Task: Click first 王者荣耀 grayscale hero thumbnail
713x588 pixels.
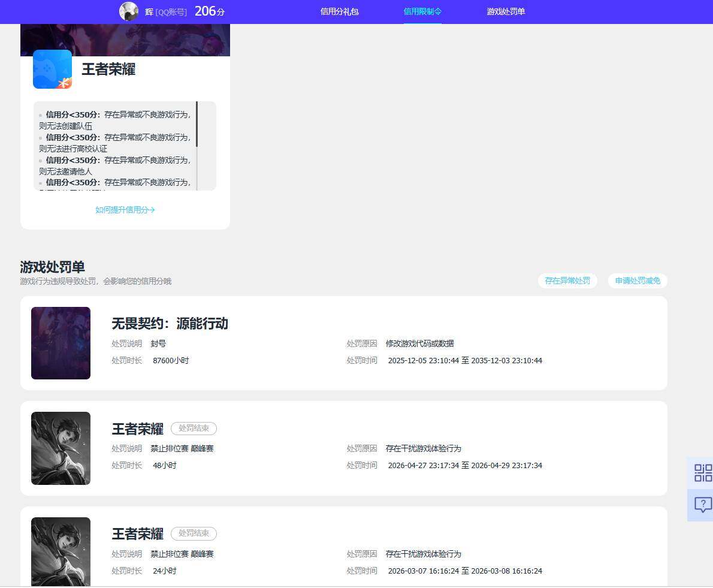Action: [61, 448]
